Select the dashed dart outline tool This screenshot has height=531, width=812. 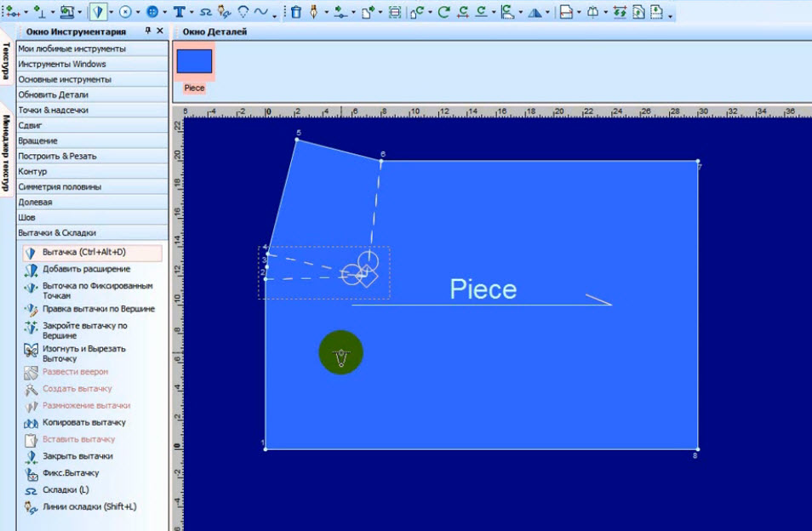coord(243,11)
